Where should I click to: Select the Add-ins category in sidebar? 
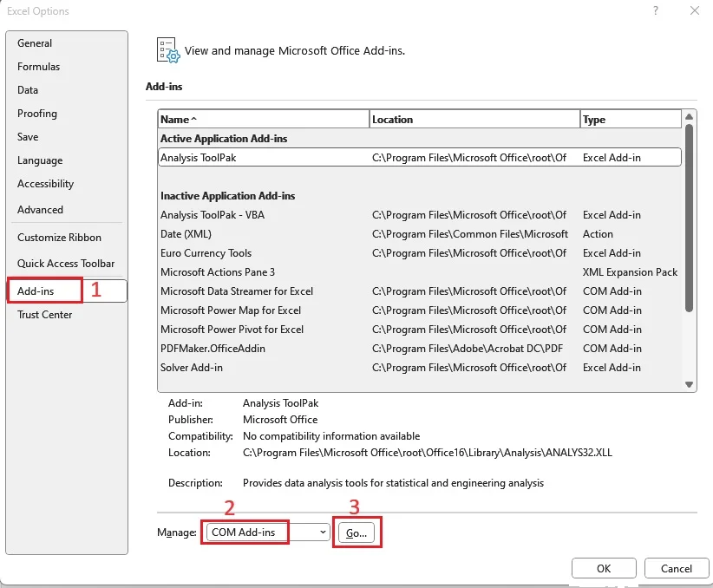coord(36,291)
